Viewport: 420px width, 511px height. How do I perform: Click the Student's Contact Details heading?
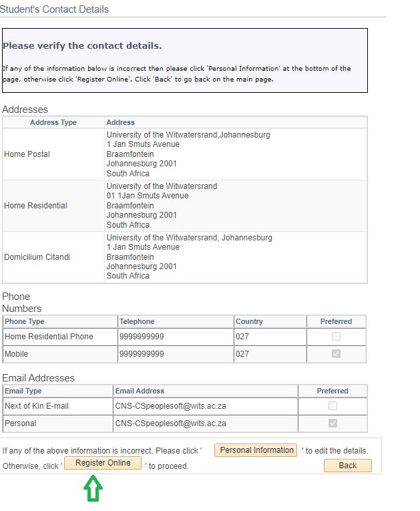(x=54, y=9)
